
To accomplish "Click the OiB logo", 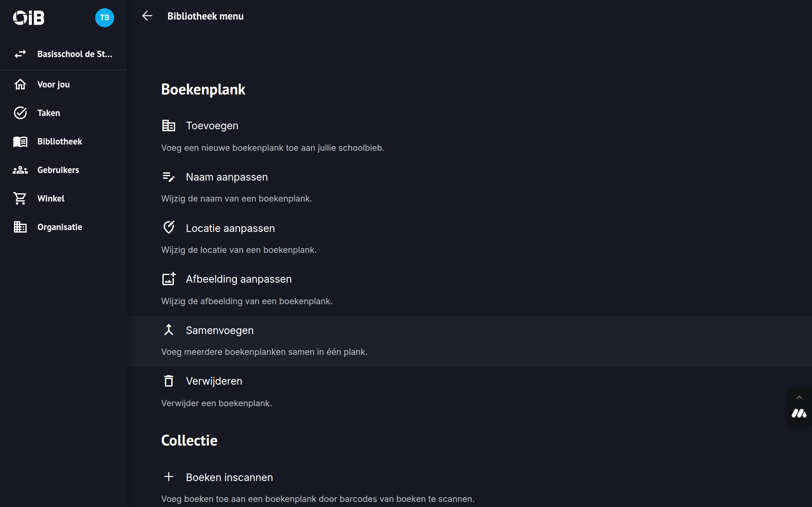I will [x=29, y=18].
